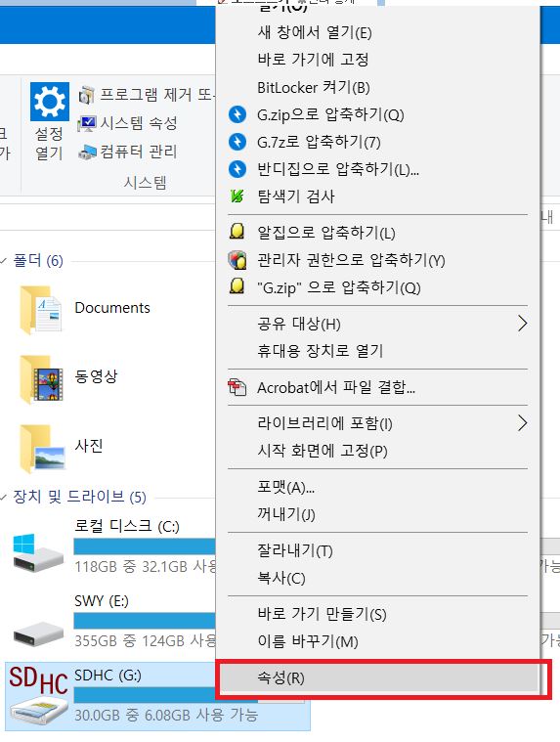Viewport: 560px width, 742px height.
Task: Click the ALZip icon beside "G.zip" 으로 압축하기
Action: click(237, 286)
